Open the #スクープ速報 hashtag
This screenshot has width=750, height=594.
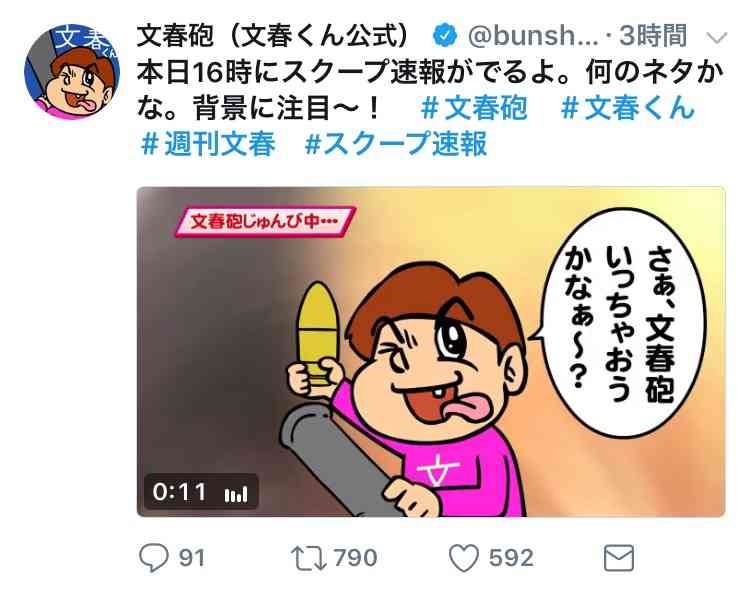tap(396, 144)
